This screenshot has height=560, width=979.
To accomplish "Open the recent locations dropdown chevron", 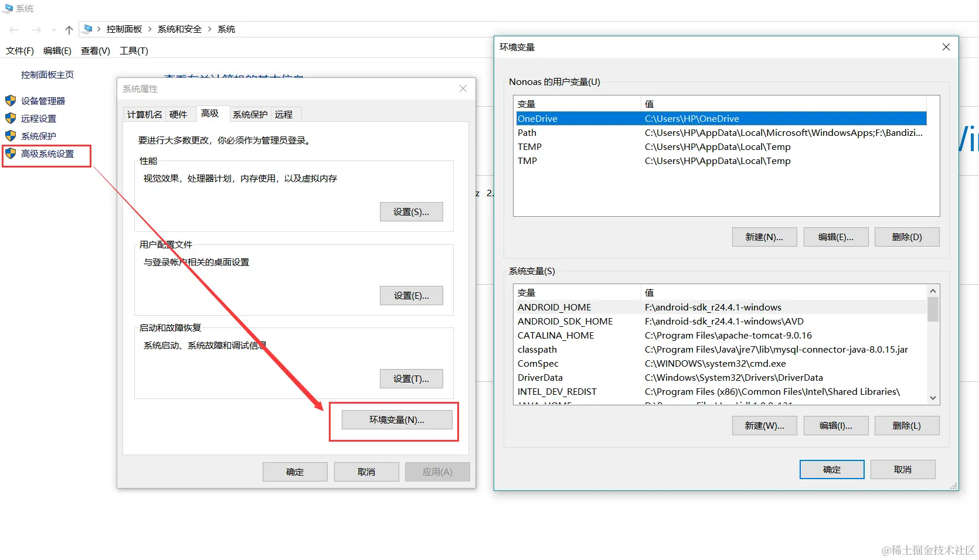I will point(54,29).
